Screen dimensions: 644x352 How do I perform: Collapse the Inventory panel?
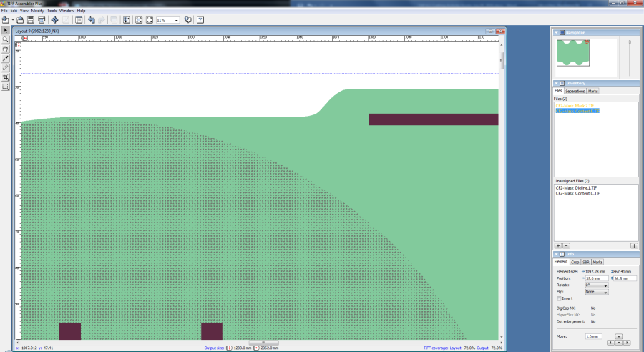pos(555,84)
